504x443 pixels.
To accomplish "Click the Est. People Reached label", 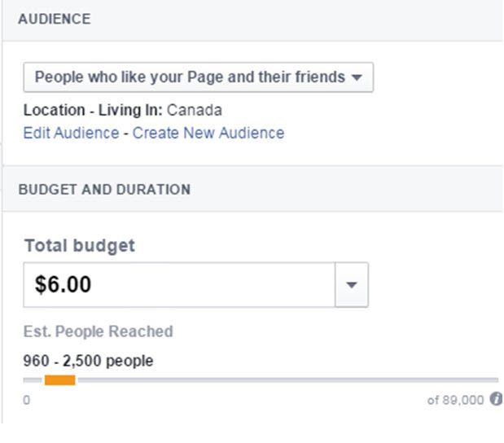I will pyautogui.click(x=98, y=331).
